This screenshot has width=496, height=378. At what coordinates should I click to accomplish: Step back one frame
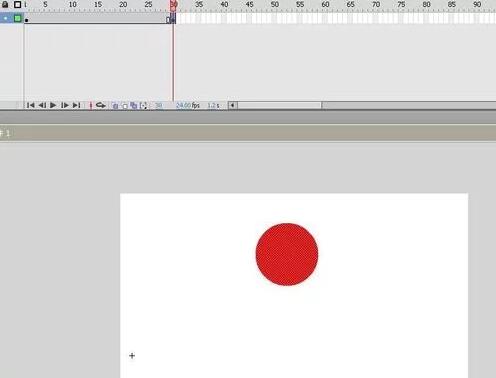(42, 105)
